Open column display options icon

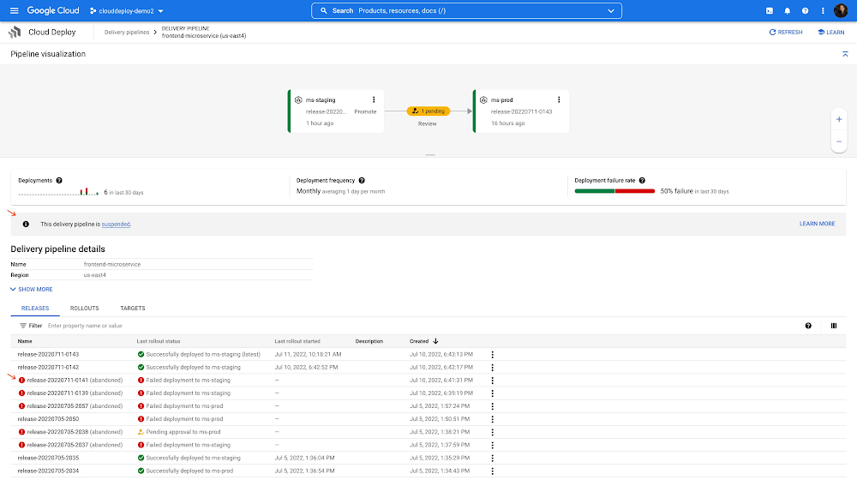click(x=834, y=326)
